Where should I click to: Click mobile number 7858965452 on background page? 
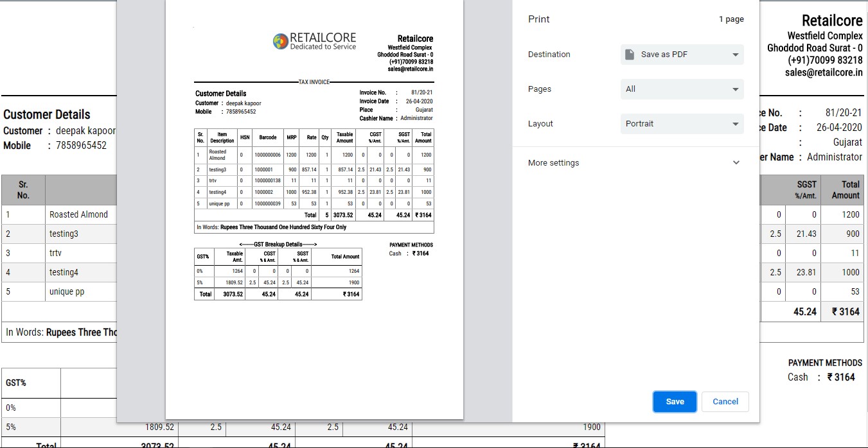tap(81, 146)
